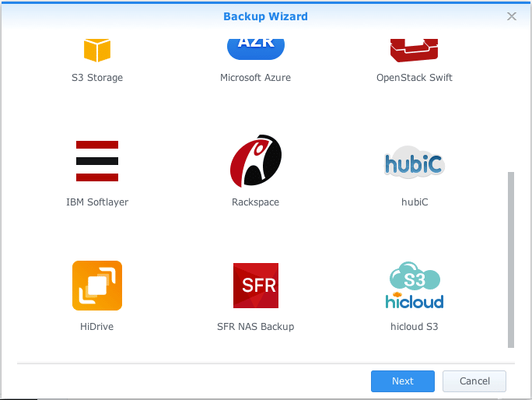Pick the OpenStack Swift icon
This screenshot has width=532, height=400.
415,48
